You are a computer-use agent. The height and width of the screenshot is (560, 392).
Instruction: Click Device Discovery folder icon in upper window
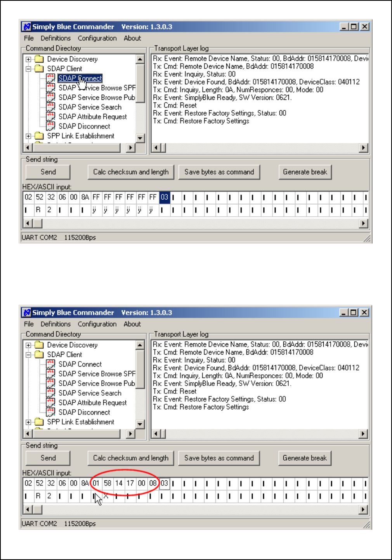click(39, 59)
